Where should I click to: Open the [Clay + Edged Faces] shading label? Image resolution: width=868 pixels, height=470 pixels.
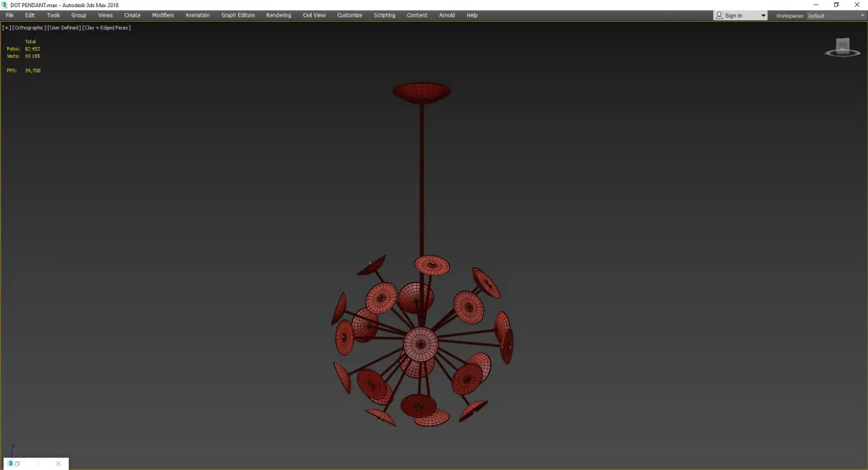pyautogui.click(x=107, y=27)
